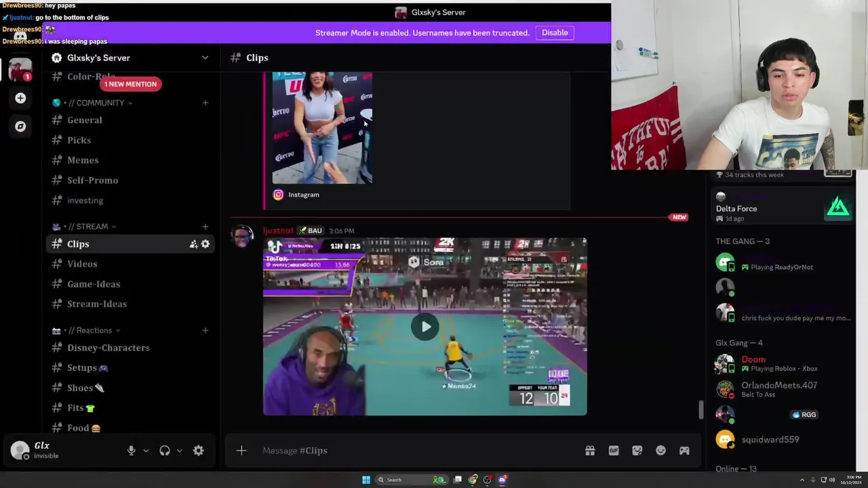868x488 pixels.
Task: Click the Glx user avatar
Action: 20,450
